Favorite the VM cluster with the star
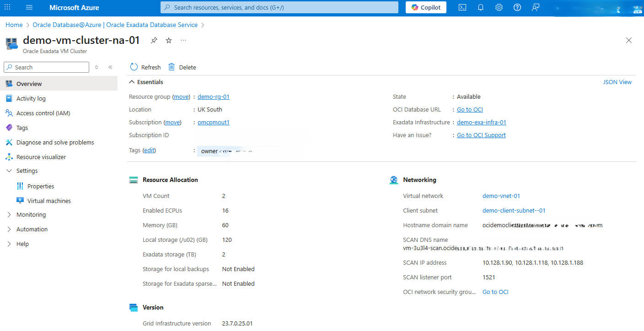644x331 pixels. coord(168,40)
